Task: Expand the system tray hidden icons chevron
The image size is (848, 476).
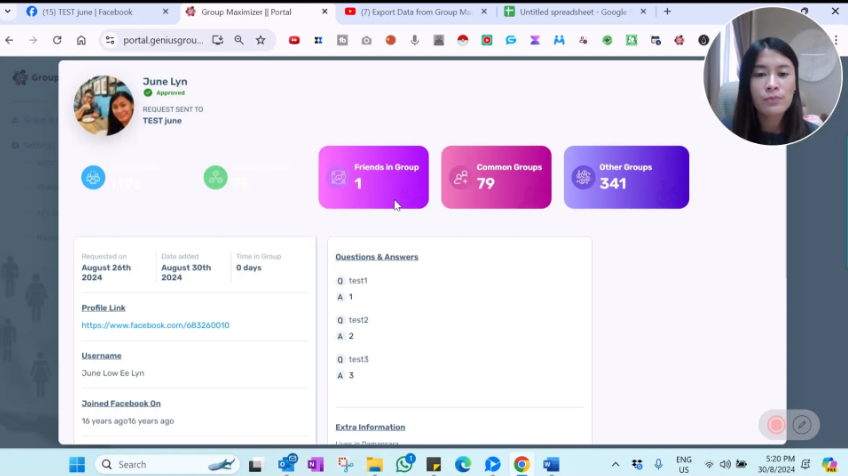Action: 615,464
